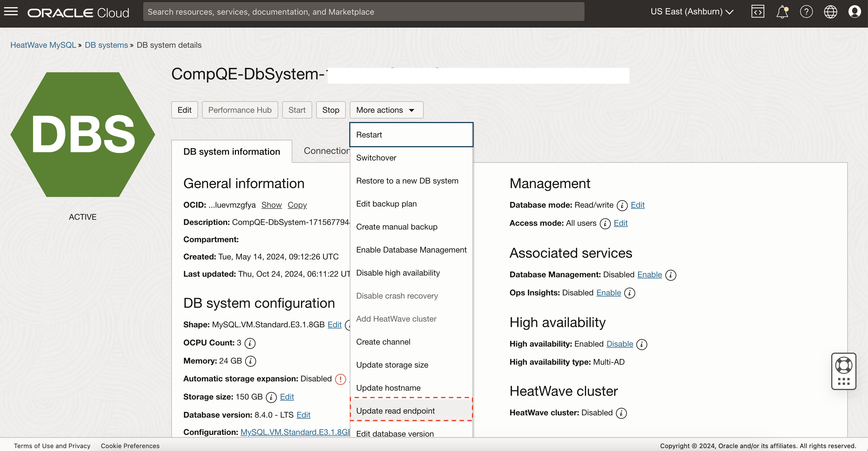Screen dimensions: 868x451
Task: Open Cloud Shell from the top bar
Action: (757, 12)
